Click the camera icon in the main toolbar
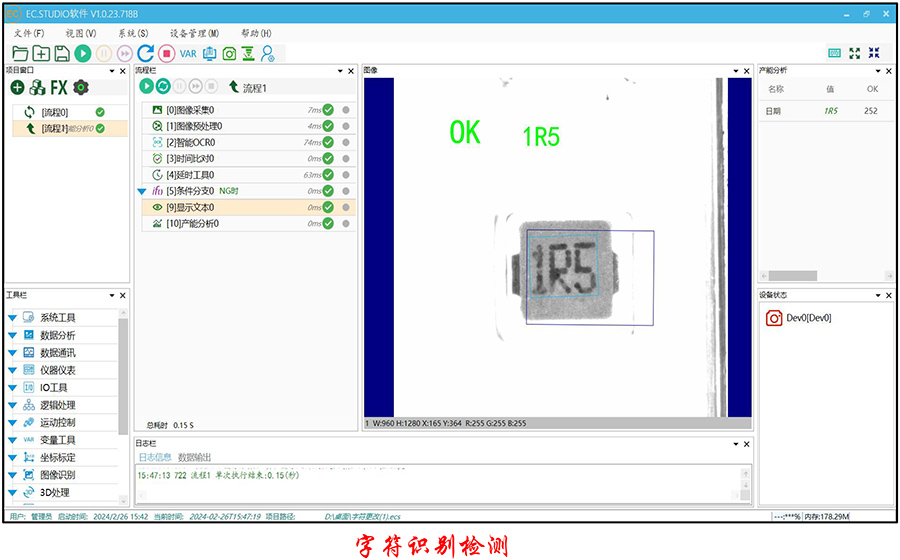The width and height of the screenshot is (900, 560). pyautogui.click(x=229, y=53)
